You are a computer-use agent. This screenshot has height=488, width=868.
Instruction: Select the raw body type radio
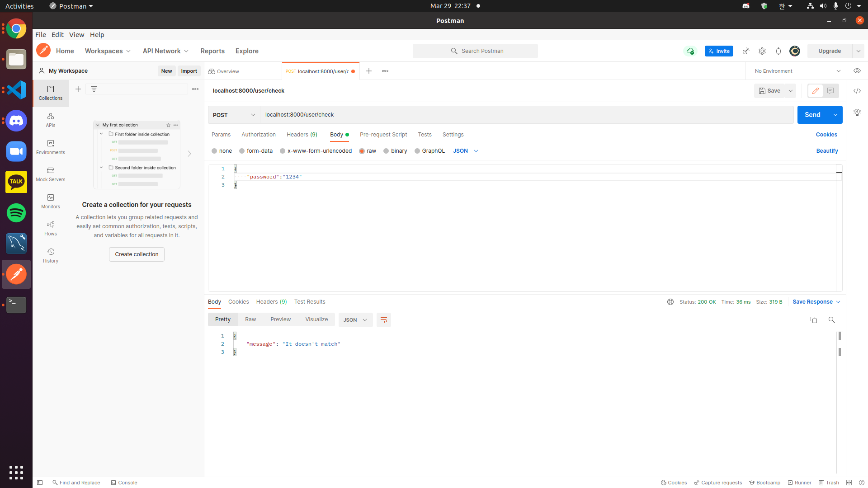[x=362, y=151]
